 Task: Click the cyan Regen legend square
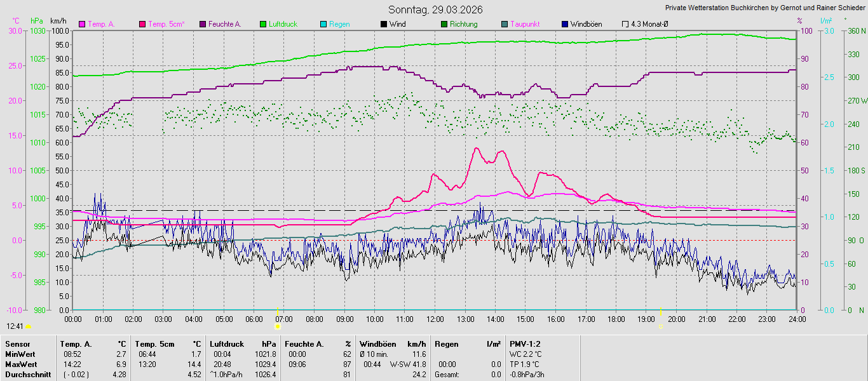323,24
